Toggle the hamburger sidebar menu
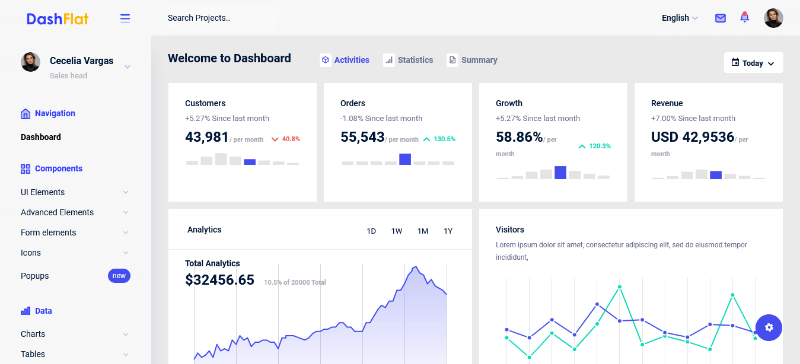The image size is (800, 364). 125,18
